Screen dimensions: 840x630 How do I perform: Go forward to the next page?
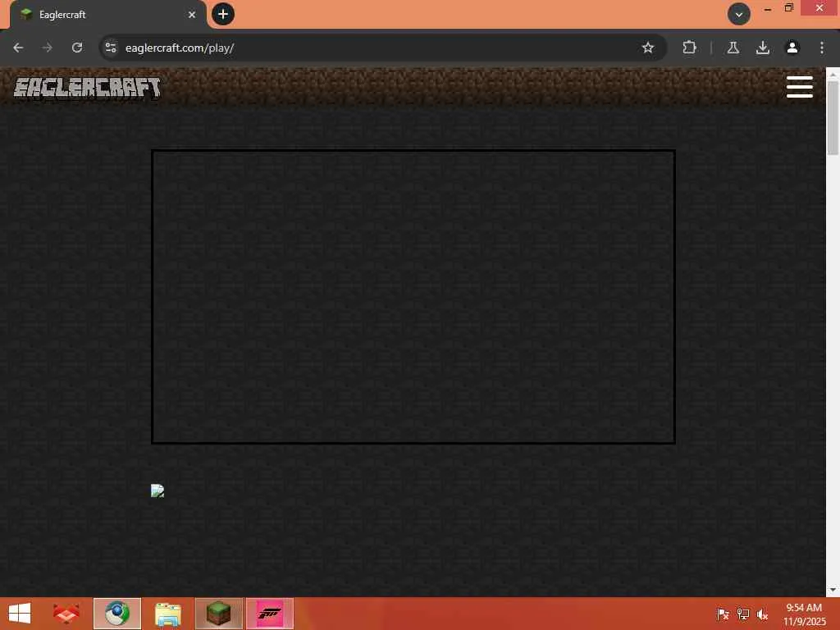pyautogui.click(x=47, y=48)
